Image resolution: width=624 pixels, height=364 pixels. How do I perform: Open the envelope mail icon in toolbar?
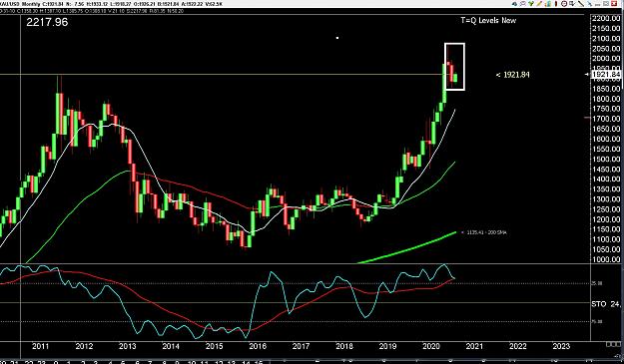(x=523, y=4)
